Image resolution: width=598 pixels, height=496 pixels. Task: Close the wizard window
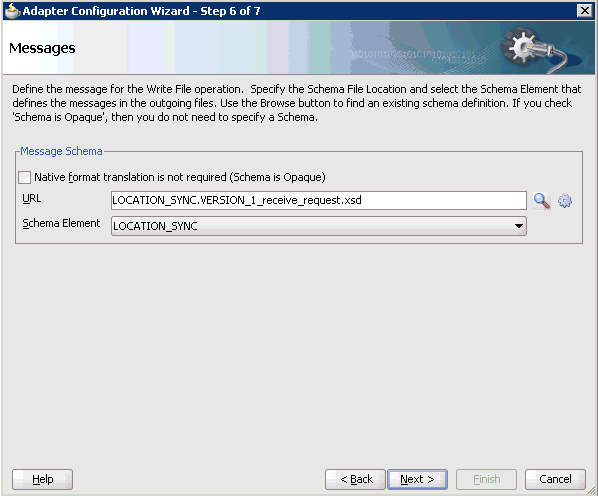[585, 11]
